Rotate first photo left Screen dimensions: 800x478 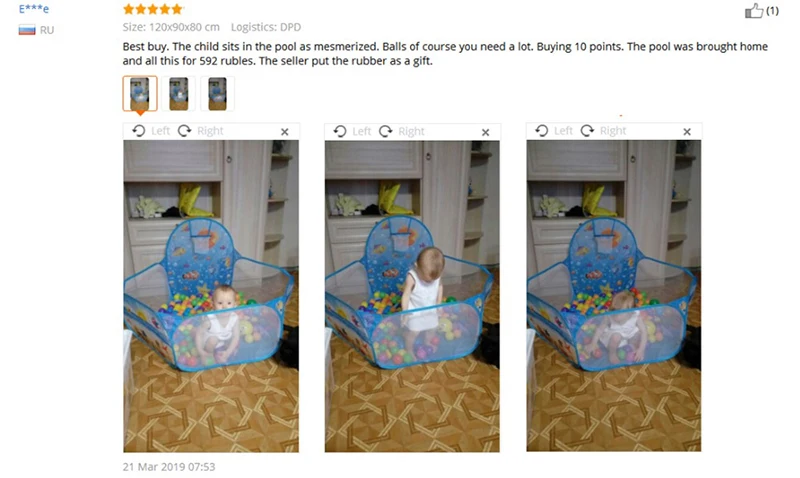(x=151, y=131)
